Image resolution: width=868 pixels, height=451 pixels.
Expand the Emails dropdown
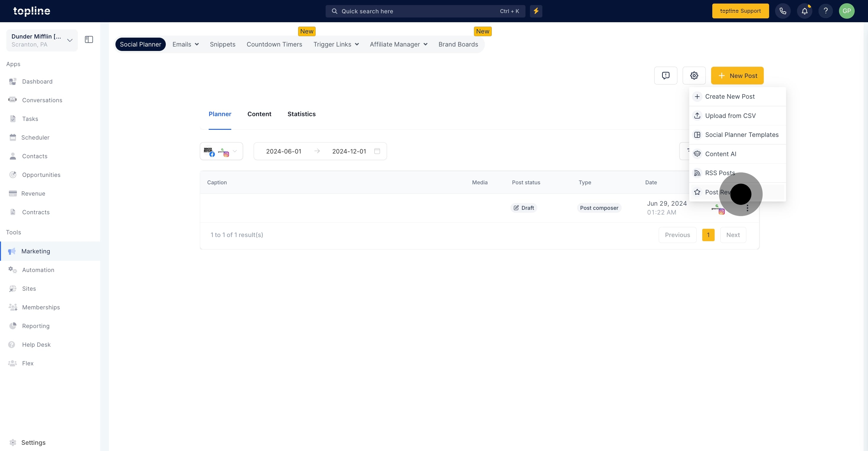coord(185,44)
